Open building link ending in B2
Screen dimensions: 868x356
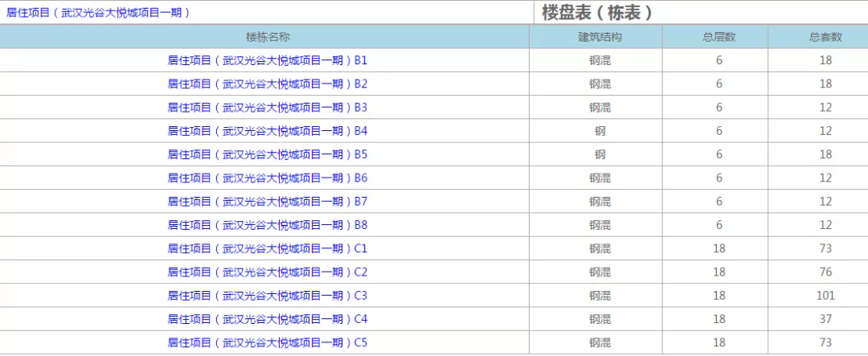tap(268, 84)
